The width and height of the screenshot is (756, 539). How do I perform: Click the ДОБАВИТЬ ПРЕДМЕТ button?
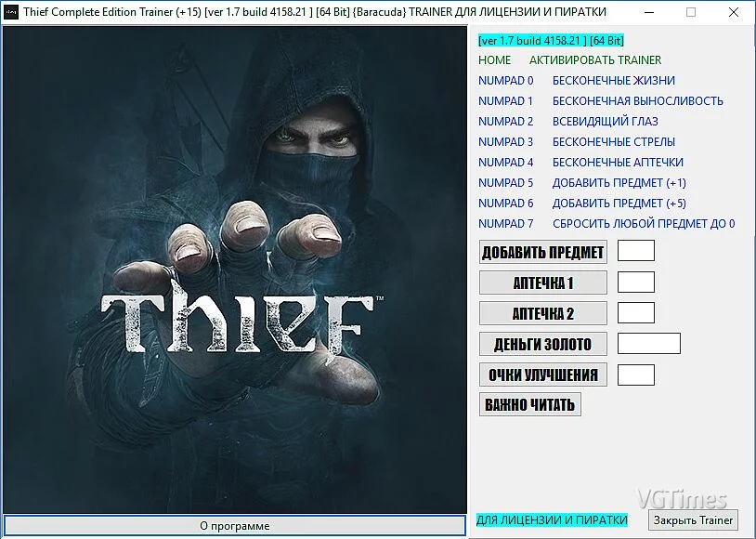click(543, 252)
